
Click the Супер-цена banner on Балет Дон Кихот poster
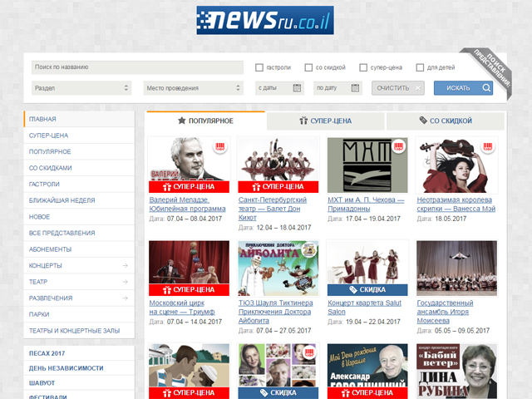278,187
